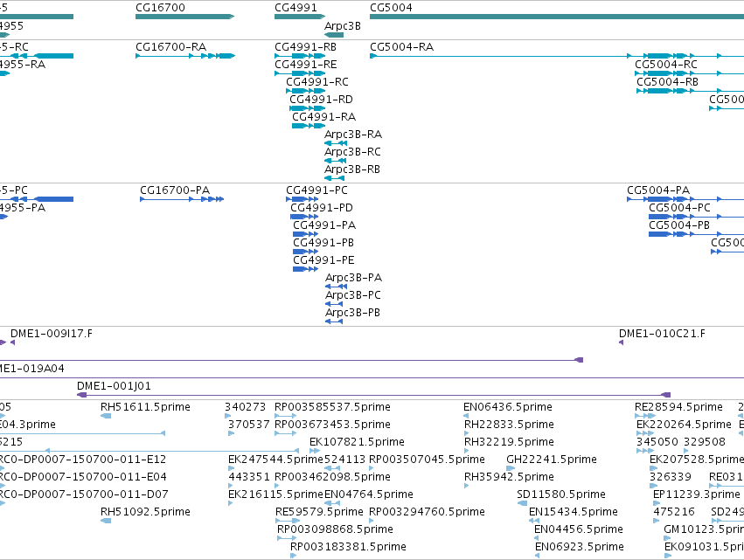The width and height of the screenshot is (744, 560).
Task: Select EST RH35942.5prime
Action: click(467, 486)
